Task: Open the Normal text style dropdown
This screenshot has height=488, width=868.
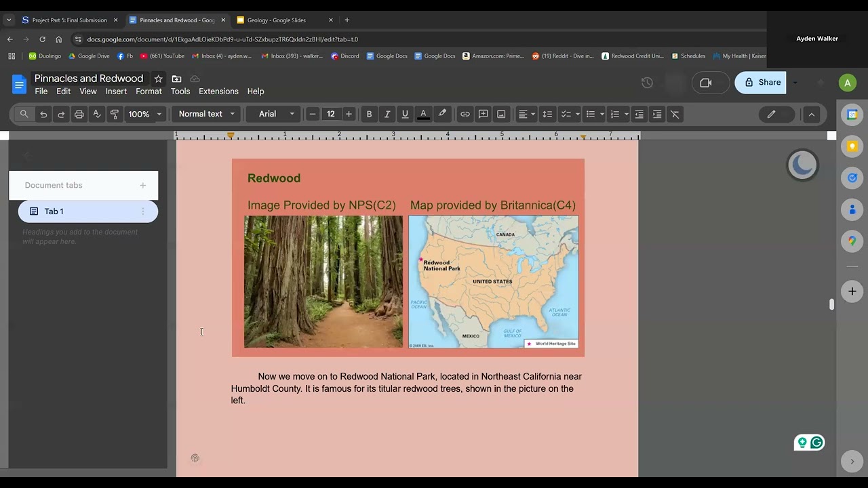Action: [207, 114]
